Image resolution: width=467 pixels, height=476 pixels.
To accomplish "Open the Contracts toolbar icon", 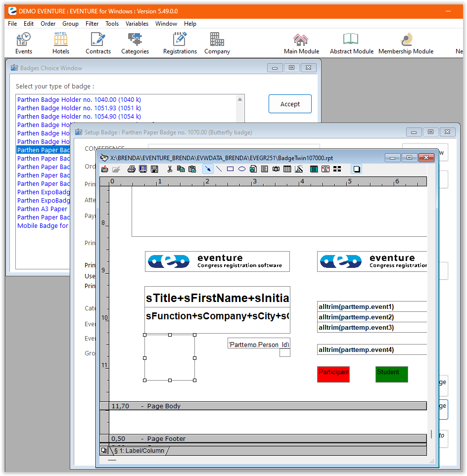I will coord(98,43).
